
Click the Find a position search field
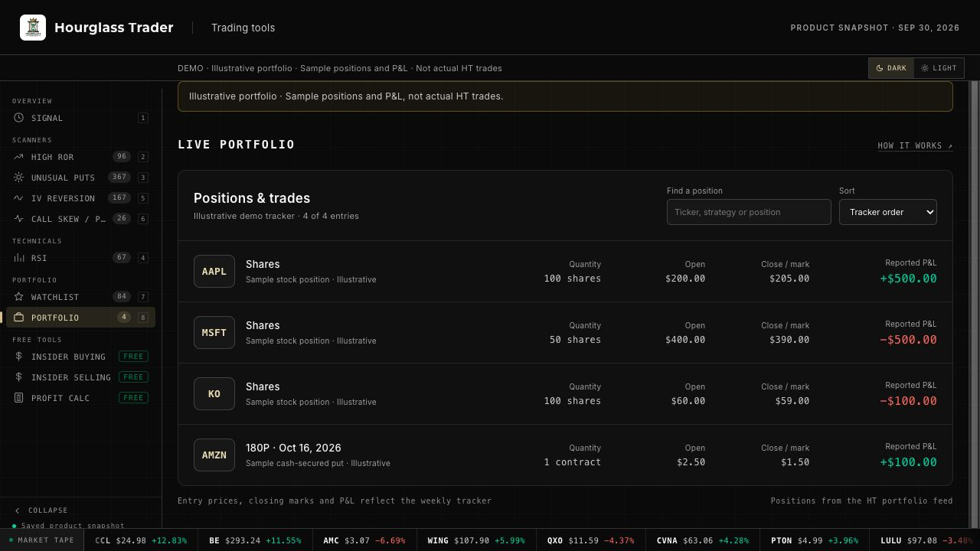749,212
